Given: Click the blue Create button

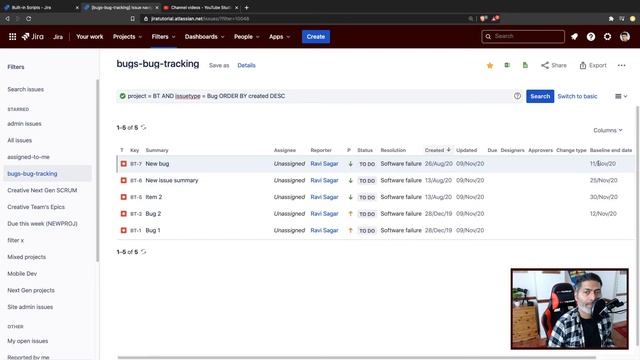Looking at the screenshot, I should point(316,37).
